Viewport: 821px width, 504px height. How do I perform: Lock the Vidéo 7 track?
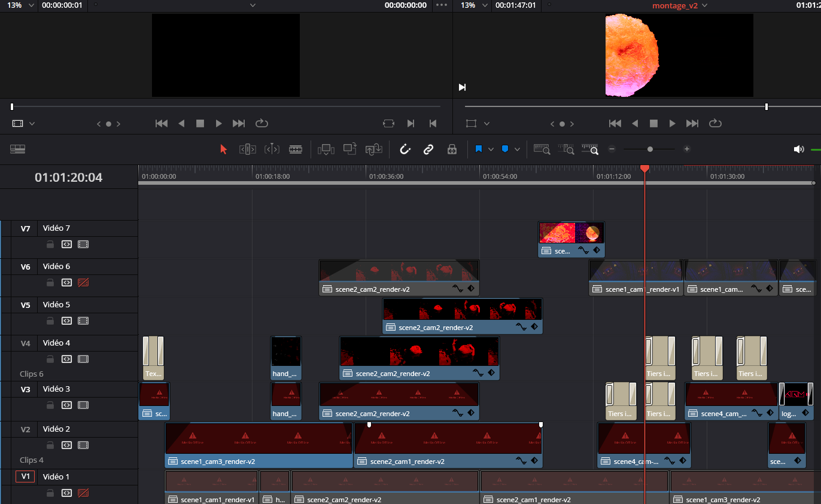point(50,245)
